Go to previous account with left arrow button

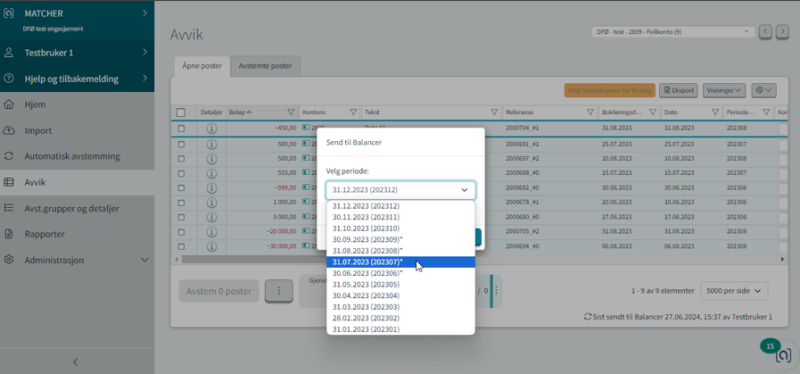(765, 32)
